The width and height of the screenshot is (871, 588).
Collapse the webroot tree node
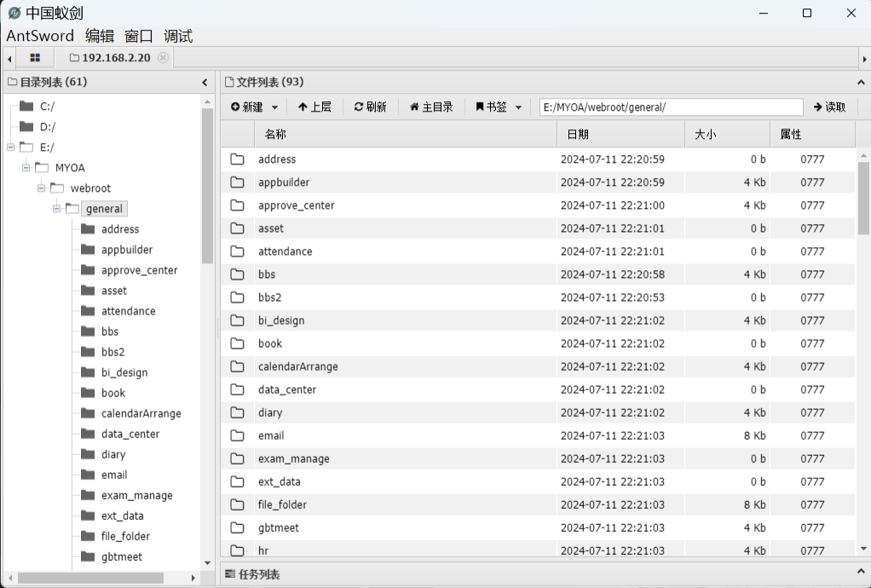click(x=41, y=188)
